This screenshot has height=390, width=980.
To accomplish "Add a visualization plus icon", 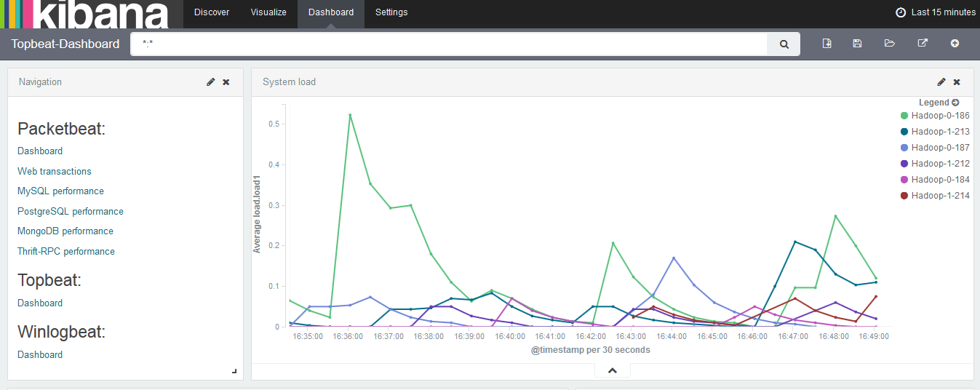I will pyautogui.click(x=955, y=44).
